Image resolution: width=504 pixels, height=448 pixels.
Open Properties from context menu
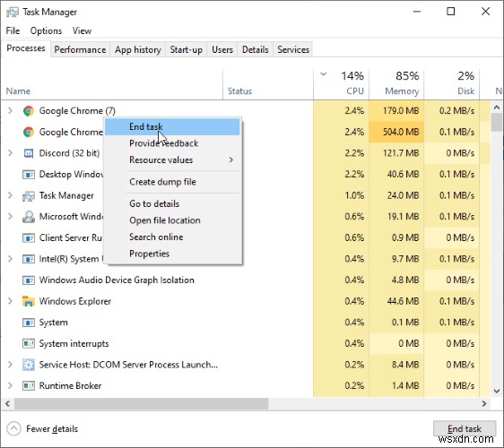(x=172, y=254)
